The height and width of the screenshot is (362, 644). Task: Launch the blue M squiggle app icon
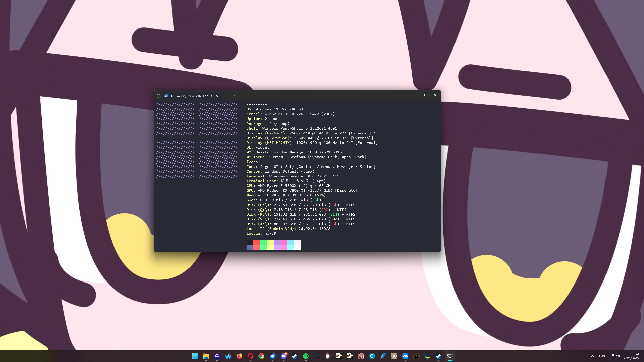(405, 356)
